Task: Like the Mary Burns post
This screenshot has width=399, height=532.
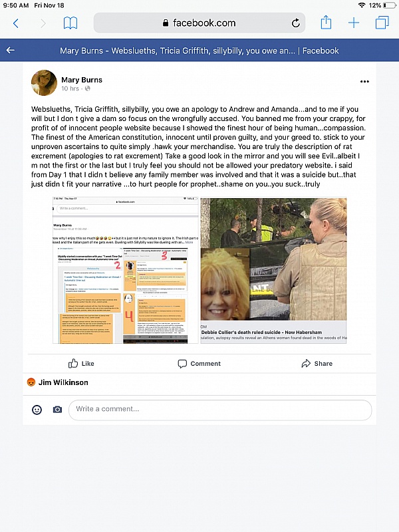Action: coord(81,363)
